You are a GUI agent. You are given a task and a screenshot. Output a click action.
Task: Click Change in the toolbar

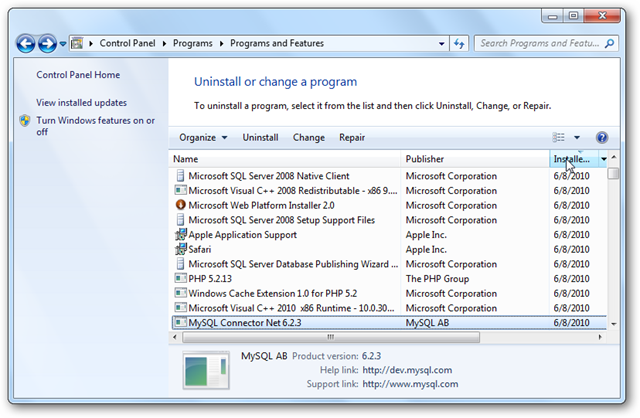(x=309, y=138)
